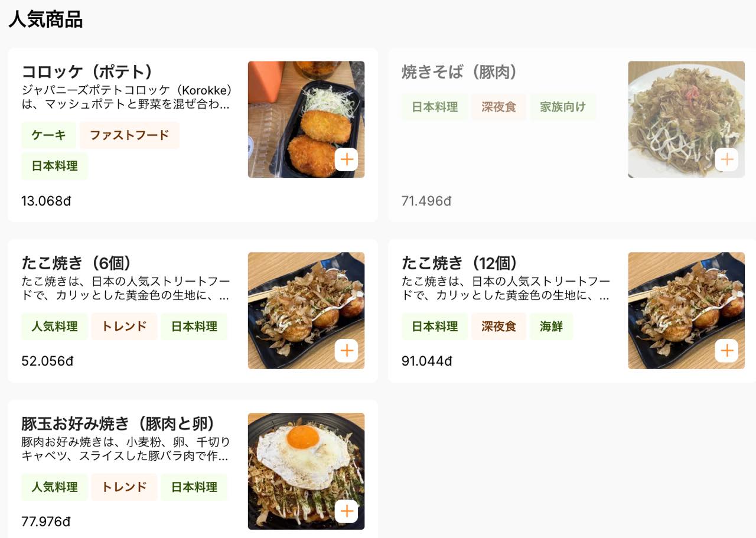Image resolution: width=756 pixels, height=538 pixels.
Task: Click 海鮮 tag on たこ焼き（12個）
Action: pos(551,327)
